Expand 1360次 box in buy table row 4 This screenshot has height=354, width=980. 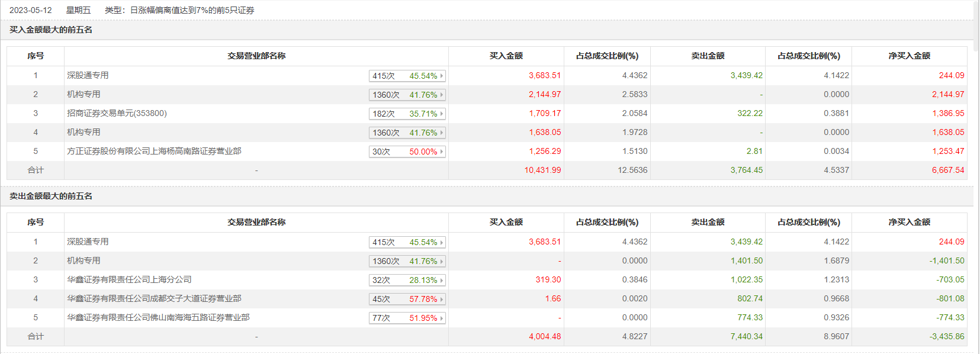(407, 133)
